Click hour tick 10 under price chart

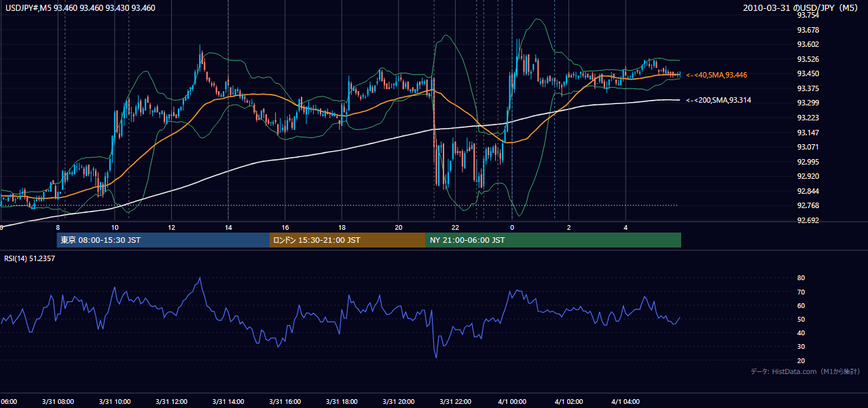(115, 227)
